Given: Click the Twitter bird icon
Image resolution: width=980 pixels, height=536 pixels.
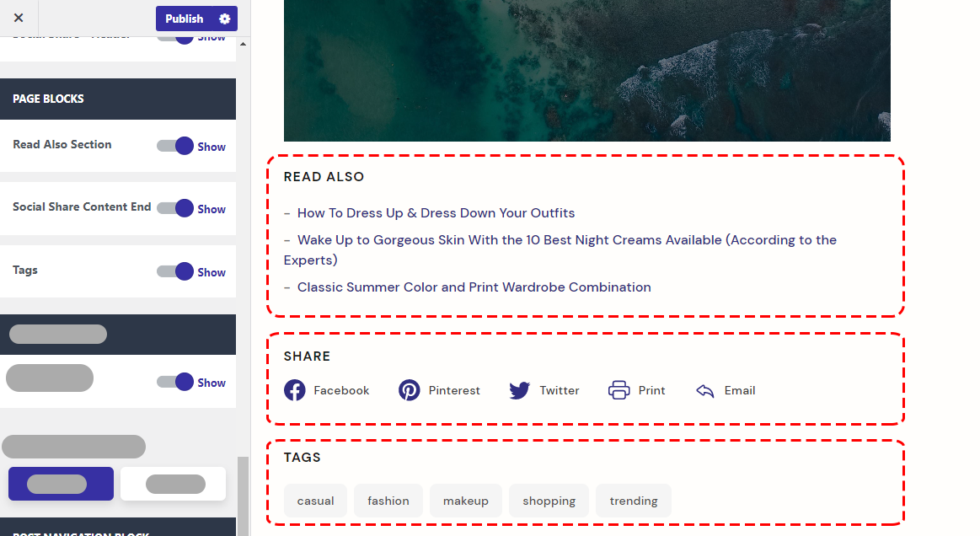Looking at the screenshot, I should pos(519,390).
